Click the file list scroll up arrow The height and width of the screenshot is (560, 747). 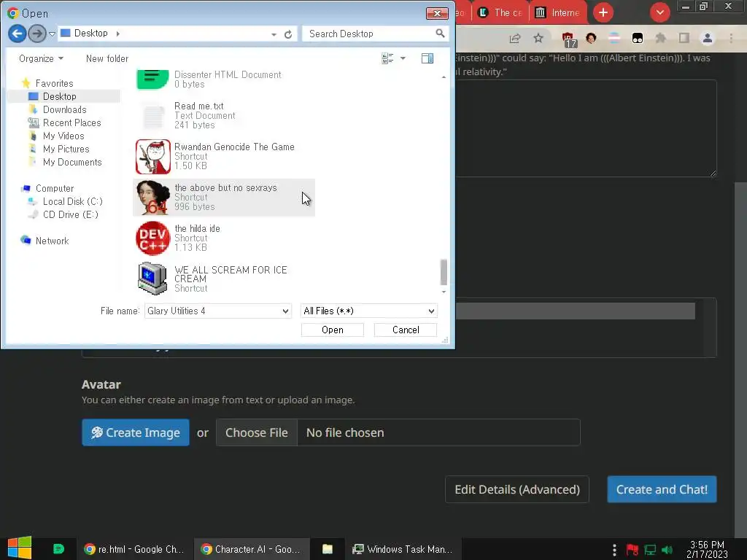444,77
